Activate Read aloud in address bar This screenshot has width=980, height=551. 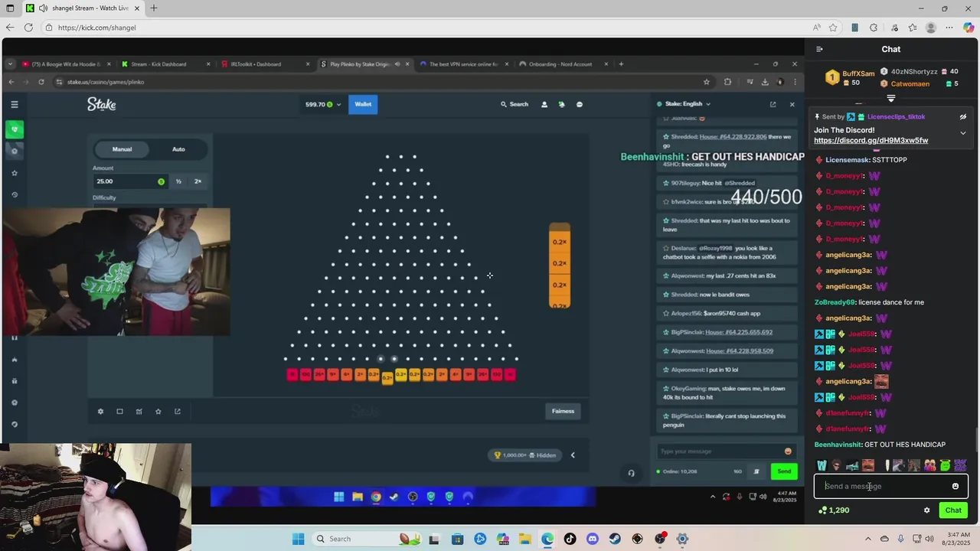[817, 28]
